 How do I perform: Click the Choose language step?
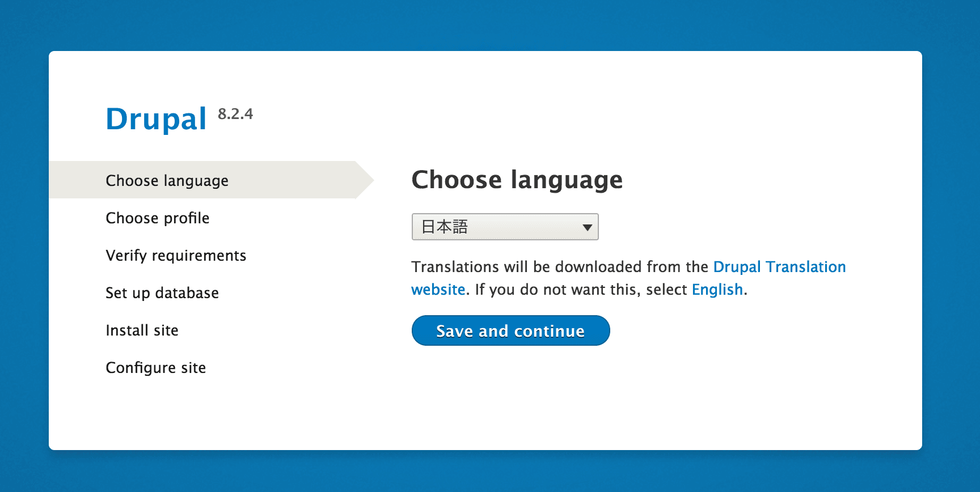click(167, 180)
